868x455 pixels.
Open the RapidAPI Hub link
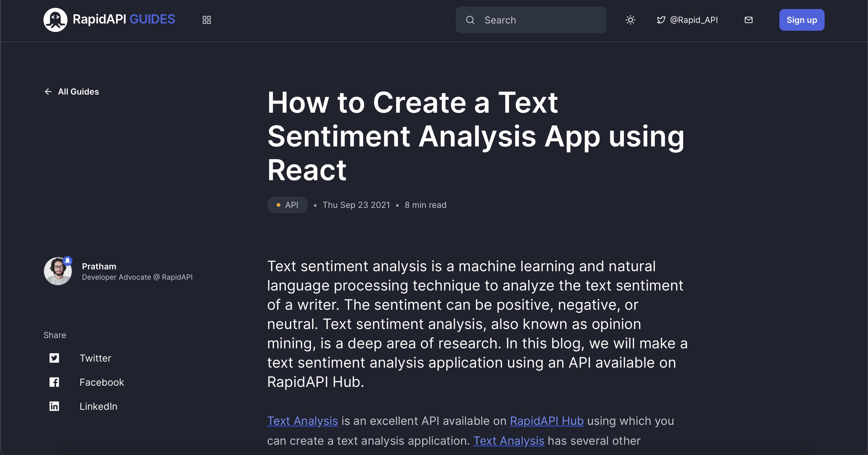[546, 421]
